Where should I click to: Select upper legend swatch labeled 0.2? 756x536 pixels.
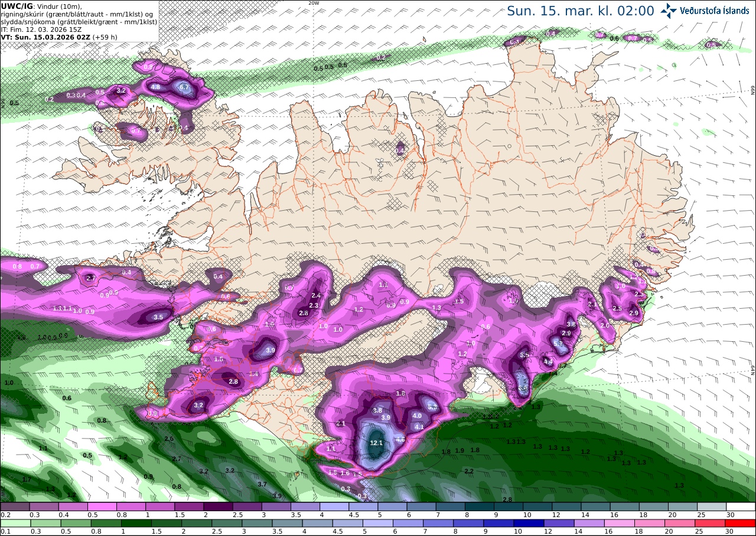pyautogui.click(x=14, y=506)
